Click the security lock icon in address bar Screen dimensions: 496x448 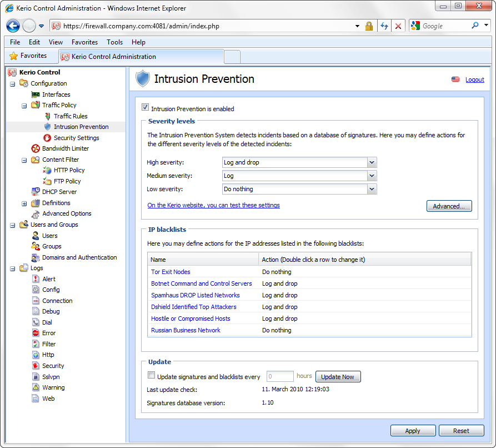pos(369,26)
